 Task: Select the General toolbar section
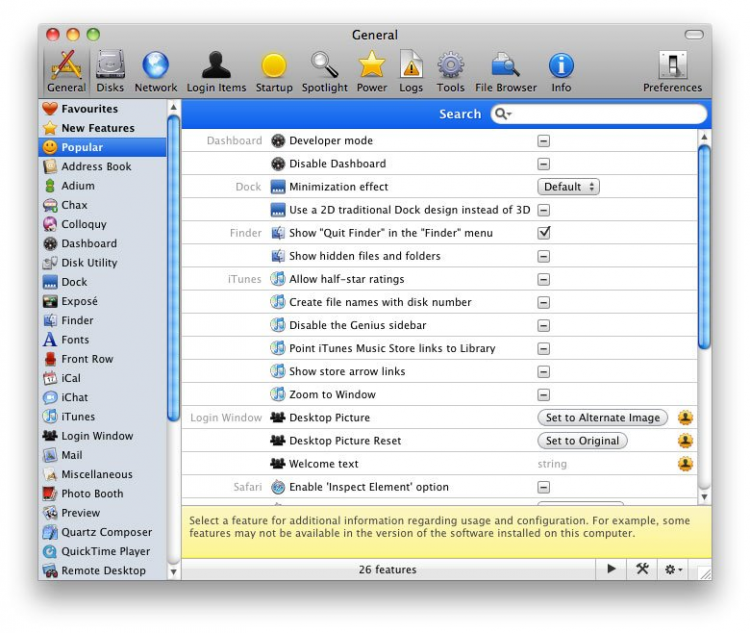[x=66, y=71]
